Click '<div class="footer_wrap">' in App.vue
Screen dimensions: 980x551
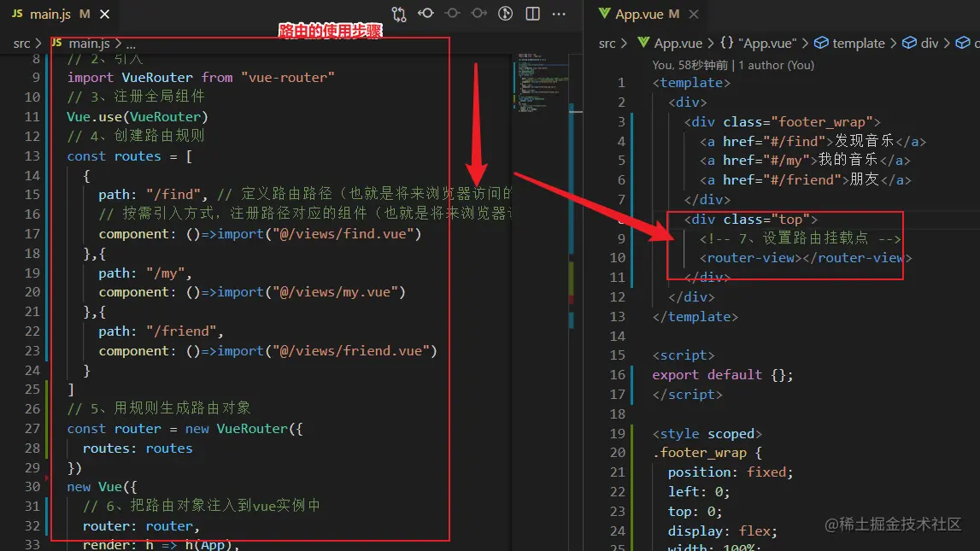782,122
